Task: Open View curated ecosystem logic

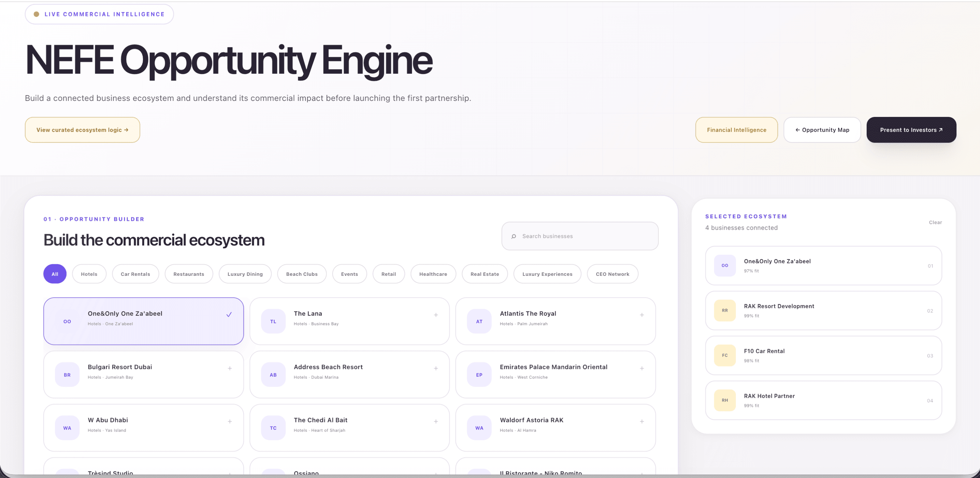Action: 83,130
